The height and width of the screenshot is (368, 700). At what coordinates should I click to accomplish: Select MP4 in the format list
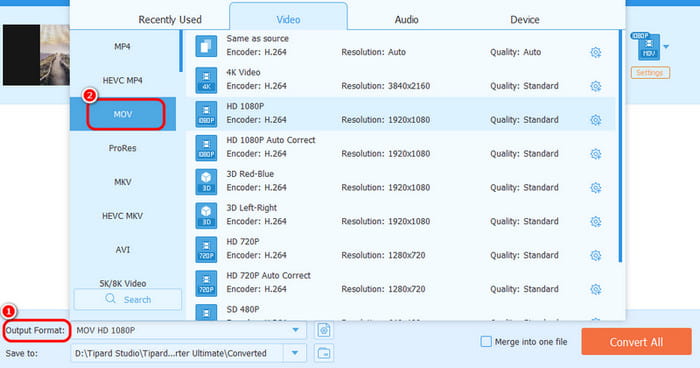tap(122, 46)
